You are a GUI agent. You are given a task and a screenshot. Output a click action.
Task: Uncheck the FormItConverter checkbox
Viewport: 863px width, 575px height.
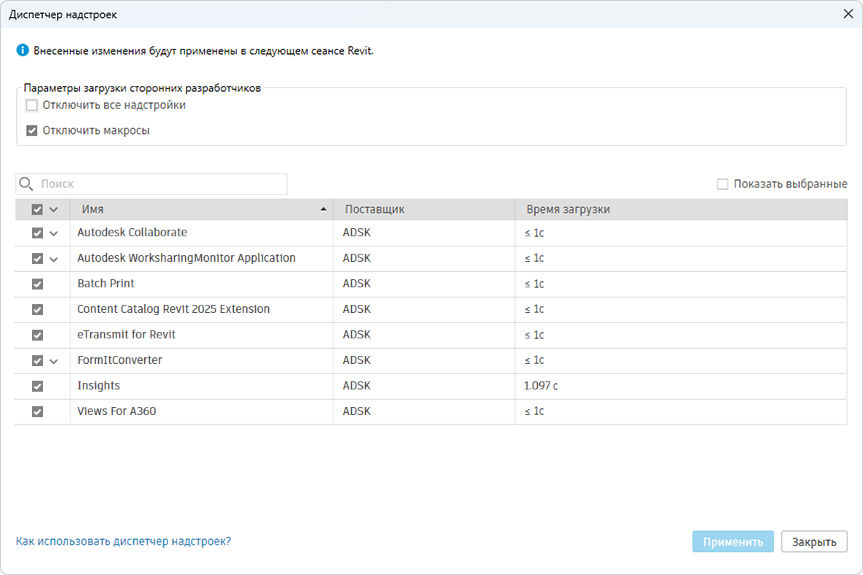[x=37, y=360]
